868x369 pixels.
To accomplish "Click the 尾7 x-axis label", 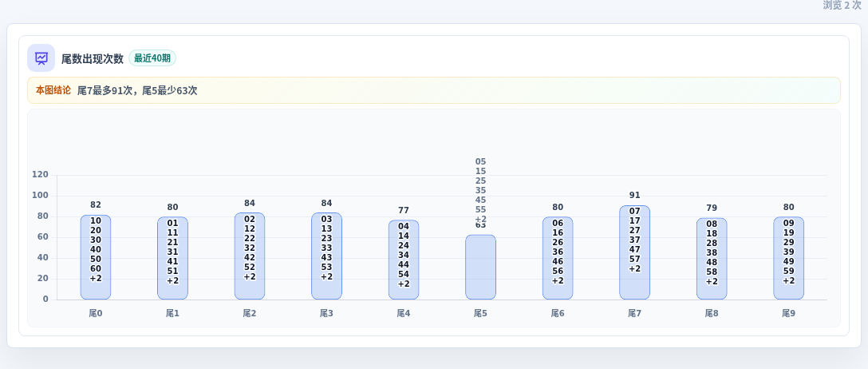I will pyautogui.click(x=634, y=313).
